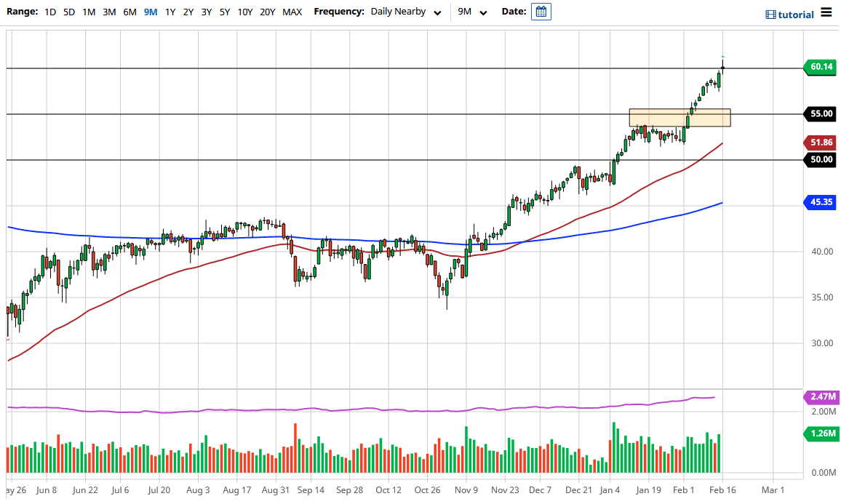The width and height of the screenshot is (841, 504).
Task: Click the 10Y range button
Action: coord(244,12)
